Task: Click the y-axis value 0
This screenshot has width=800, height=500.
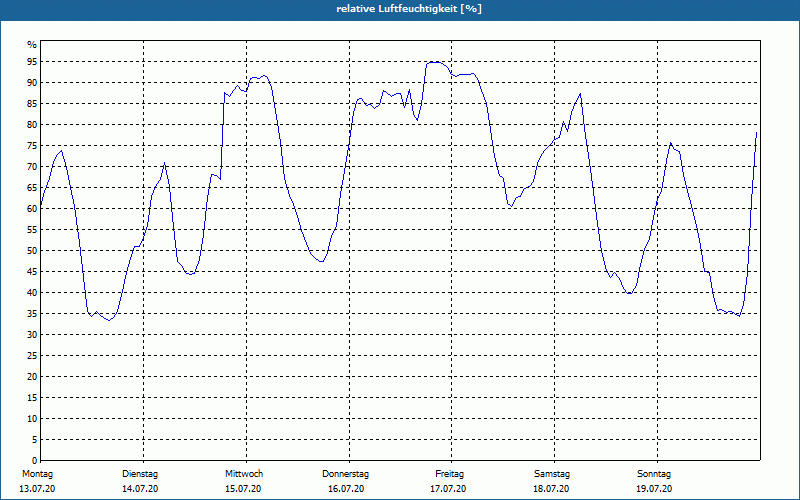Action: click(x=34, y=461)
